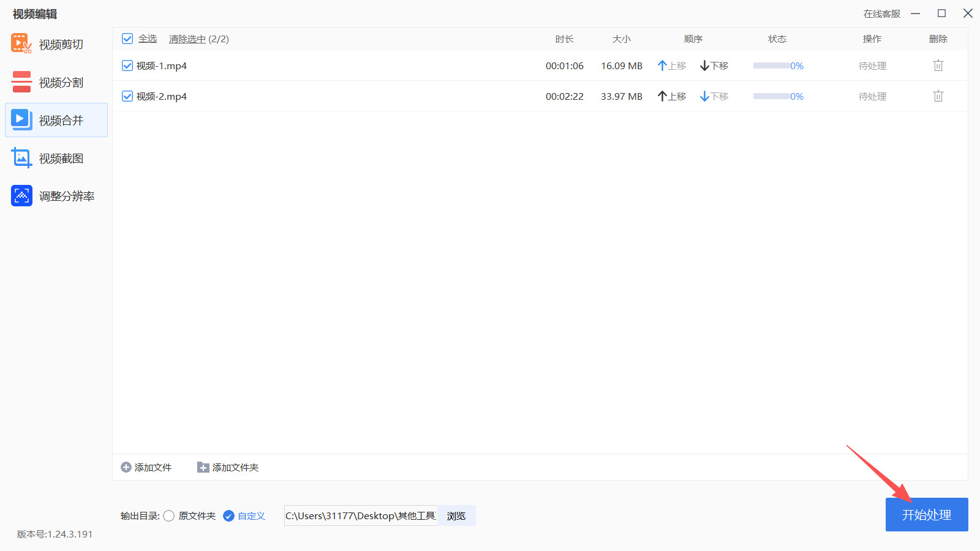
Task: Maximize the 视频编辑 window
Action: point(942,13)
